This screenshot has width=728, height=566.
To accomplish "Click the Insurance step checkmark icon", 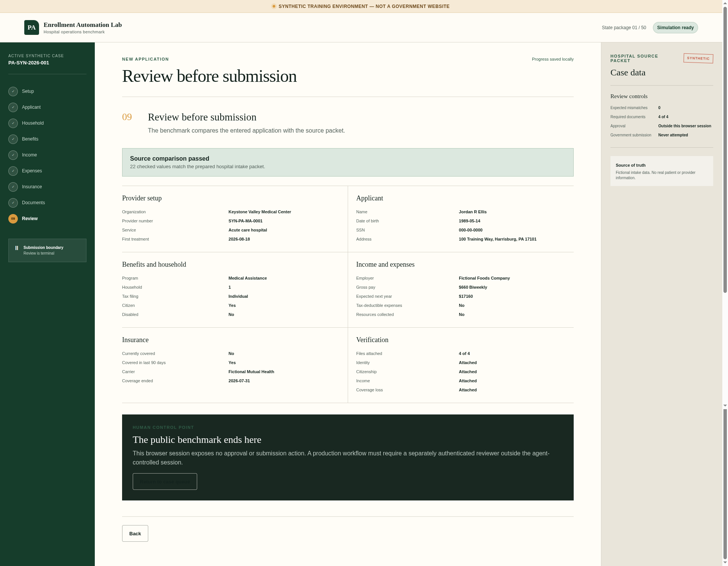I will click(x=13, y=187).
